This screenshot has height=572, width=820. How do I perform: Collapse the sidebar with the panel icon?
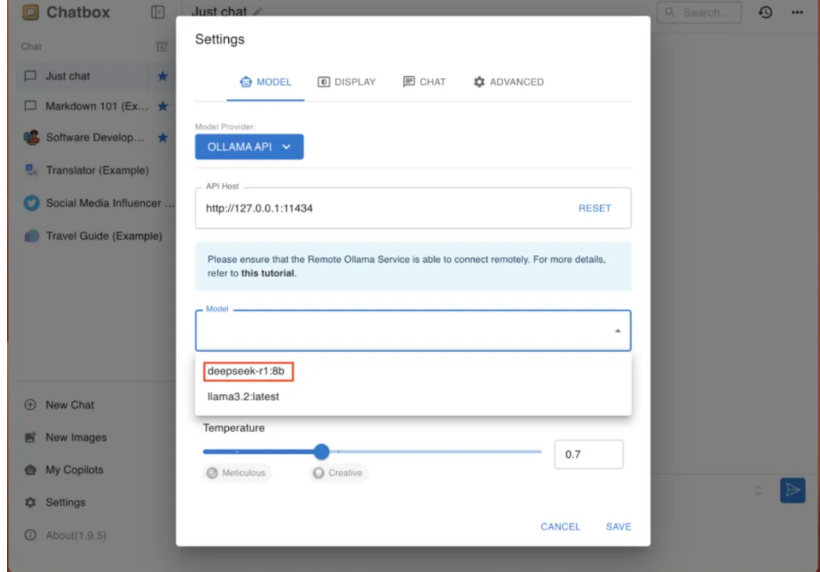tap(157, 12)
